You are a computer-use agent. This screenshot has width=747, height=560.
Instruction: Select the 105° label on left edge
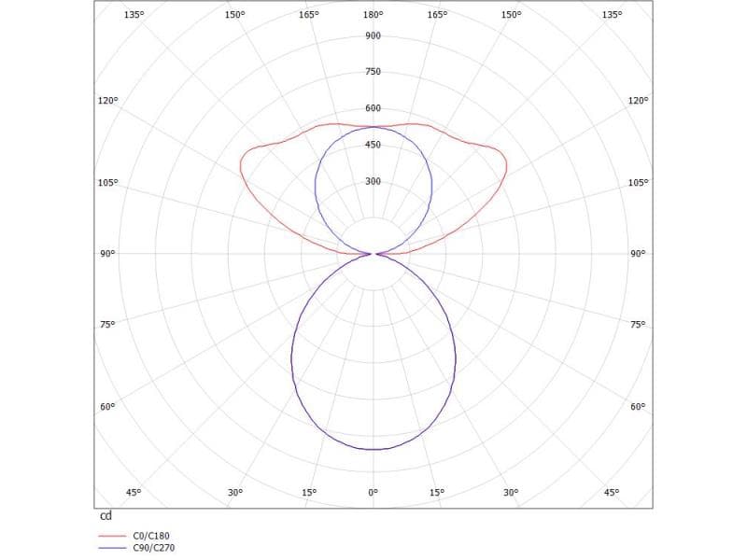tap(108, 183)
